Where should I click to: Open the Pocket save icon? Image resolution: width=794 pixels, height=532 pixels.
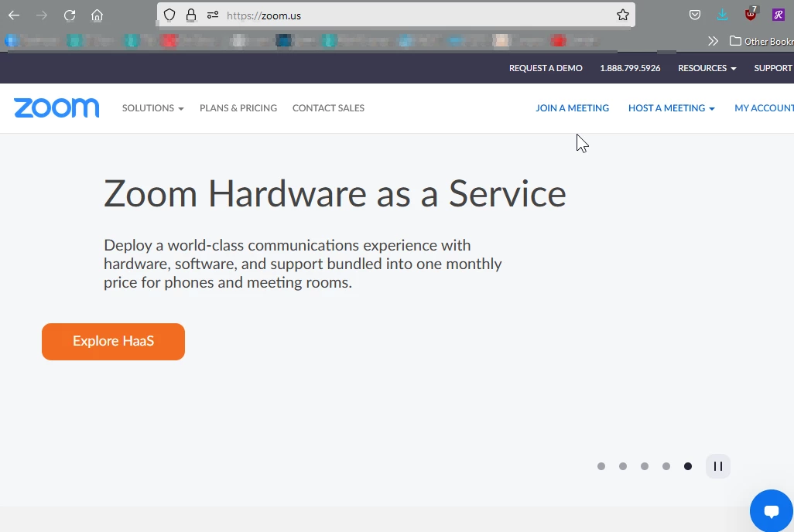695,15
